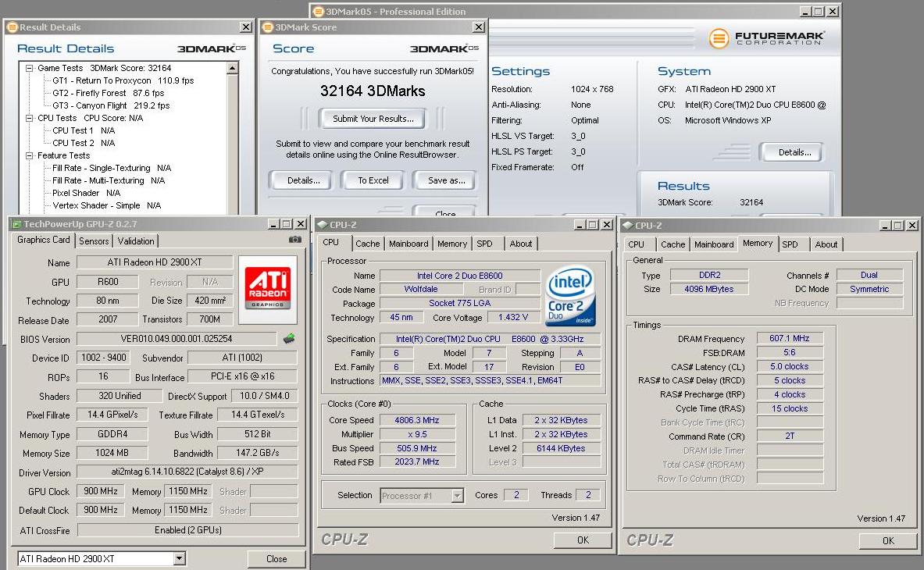Screen dimensions: 924x570
Task: Open the SPD tab in Memory tab CPU-Z window
Action: point(790,244)
